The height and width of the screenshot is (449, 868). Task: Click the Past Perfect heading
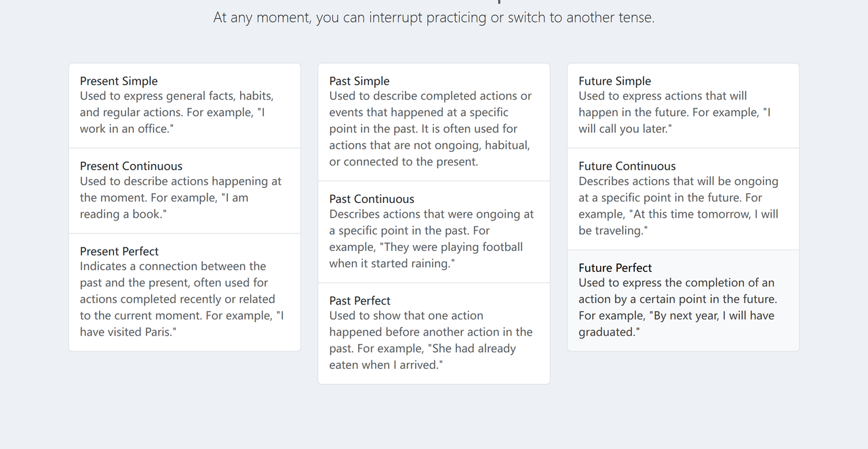tap(360, 300)
